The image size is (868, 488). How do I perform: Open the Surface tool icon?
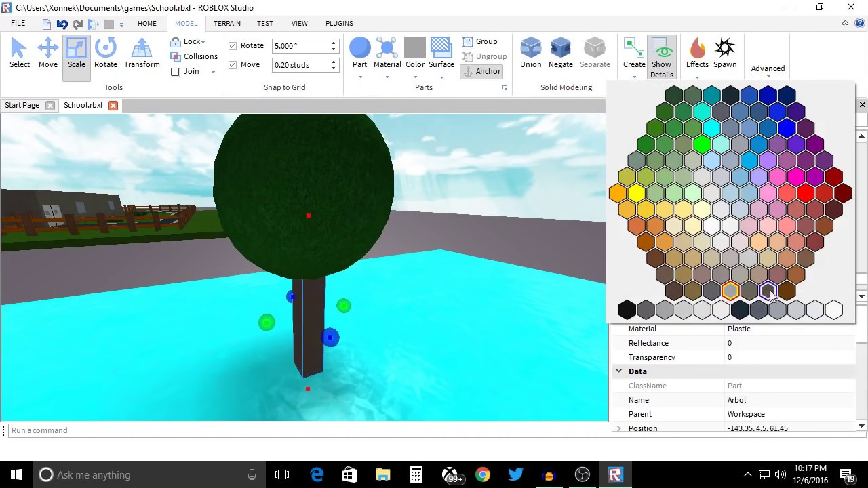click(441, 54)
